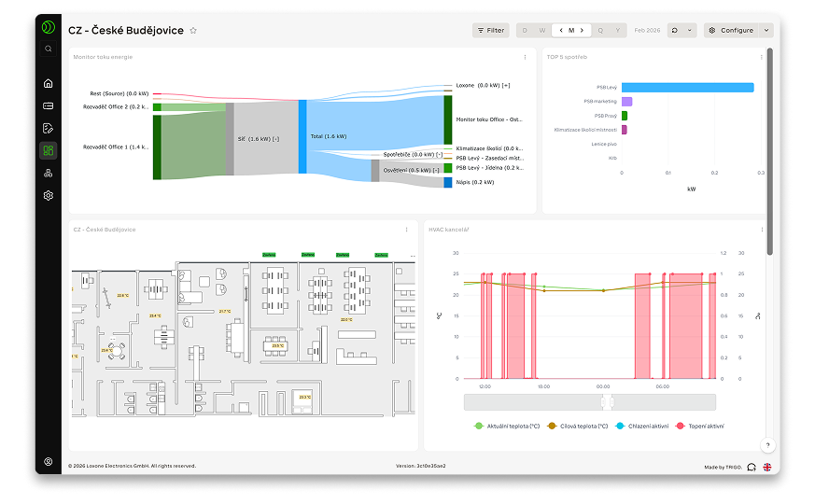The width and height of the screenshot is (815, 504).
Task: Open refresh interval dropdown arrow
Action: [x=691, y=30]
